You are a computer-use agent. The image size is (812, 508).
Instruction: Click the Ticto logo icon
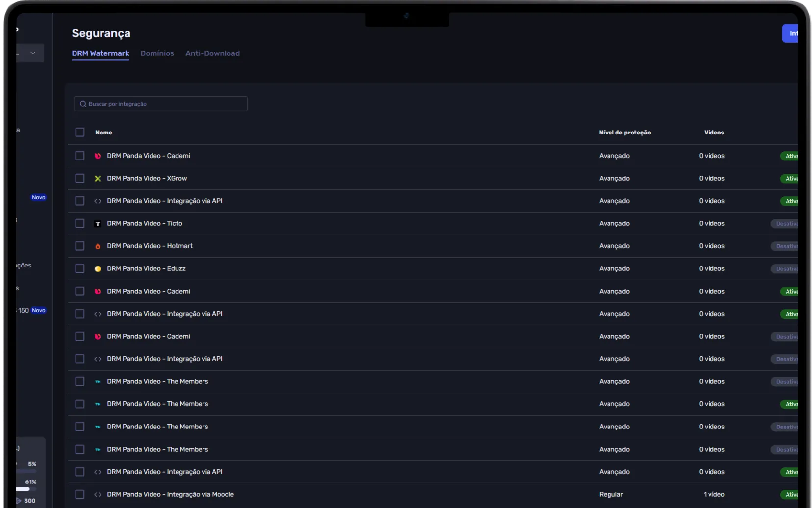pos(98,224)
